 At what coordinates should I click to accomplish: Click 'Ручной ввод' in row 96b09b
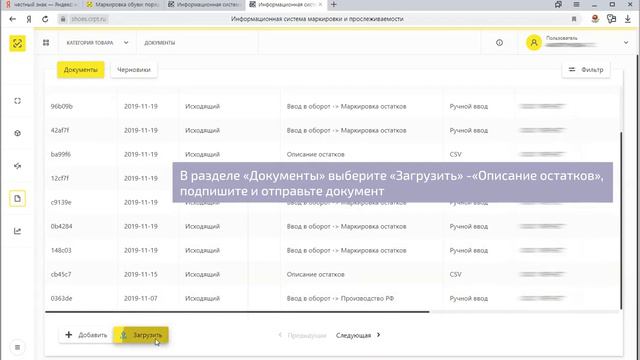click(x=469, y=106)
